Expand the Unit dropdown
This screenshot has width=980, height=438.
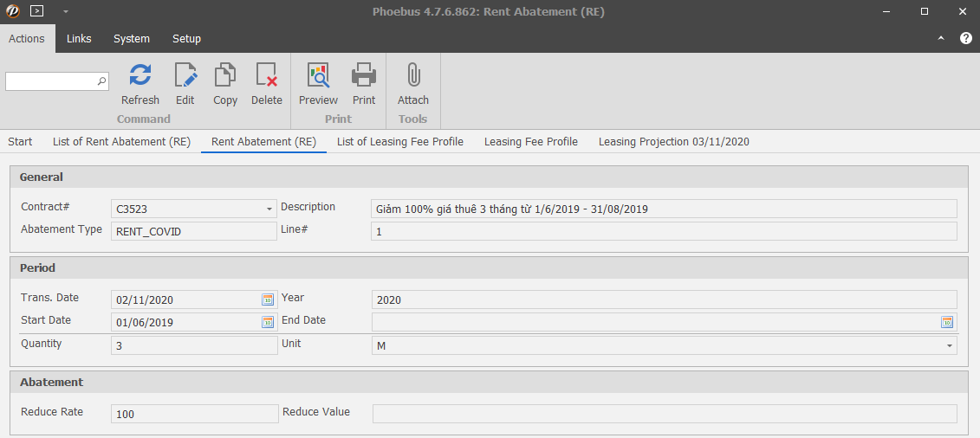(949, 345)
